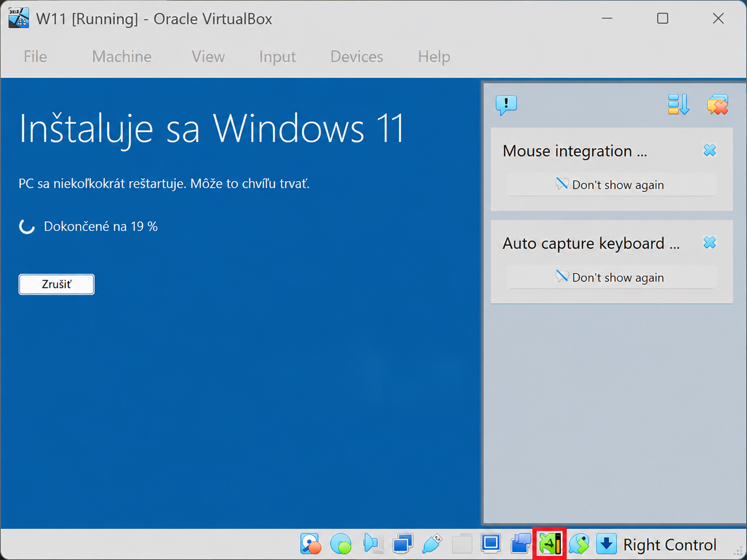This screenshot has height=560, width=747.
Task: Click the VirtualBox icon in the title bar
Action: 19,19
